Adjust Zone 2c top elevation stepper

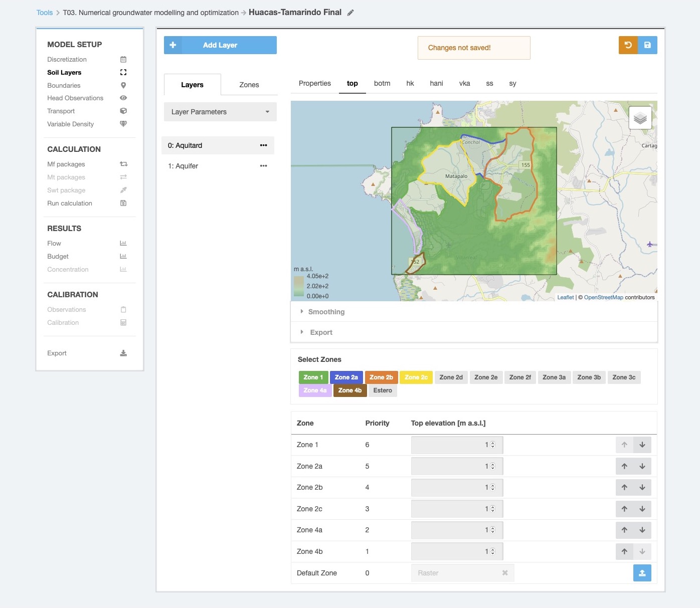point(492,509)
